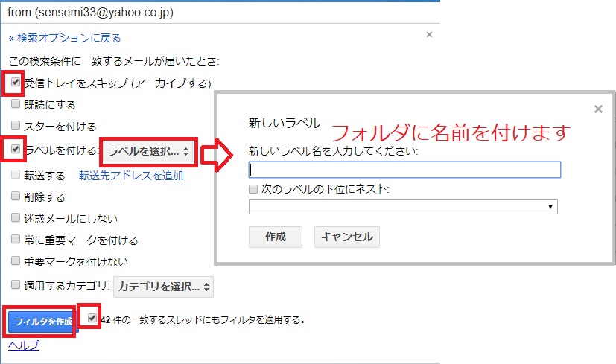Image resolution: width=616 pixels, height=364 pixels.
Task: Click the 新しいラベル名を入力してください label
Action: tap(333, 151)
